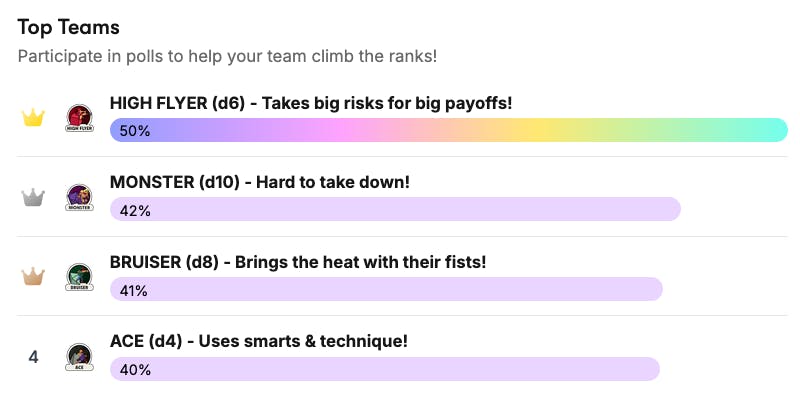Click the silver crown icon

pos(34,197)
